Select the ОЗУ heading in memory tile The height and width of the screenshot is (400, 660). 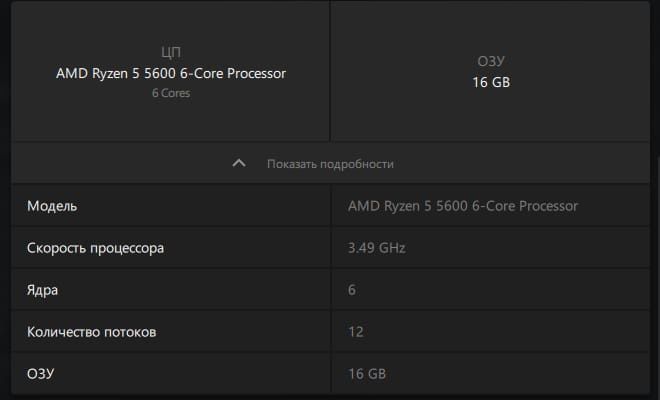[491, 61]
